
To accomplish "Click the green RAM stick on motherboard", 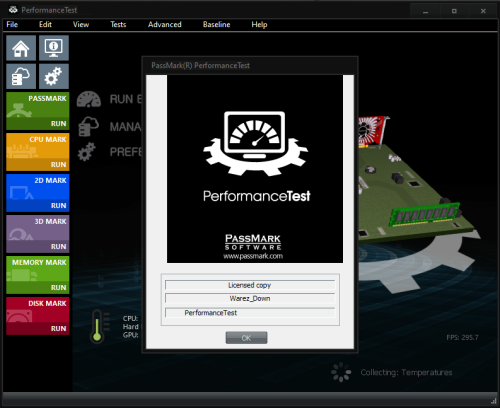I will click(425, 214).
